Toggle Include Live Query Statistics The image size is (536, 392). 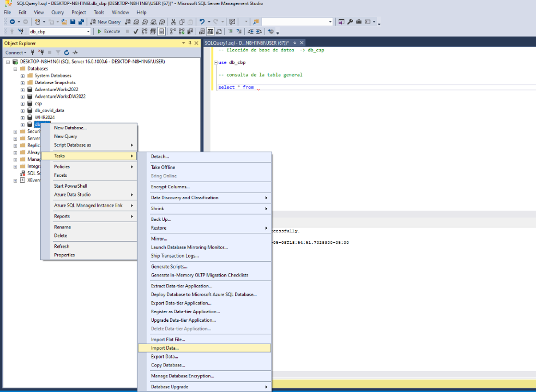point(181,31)
